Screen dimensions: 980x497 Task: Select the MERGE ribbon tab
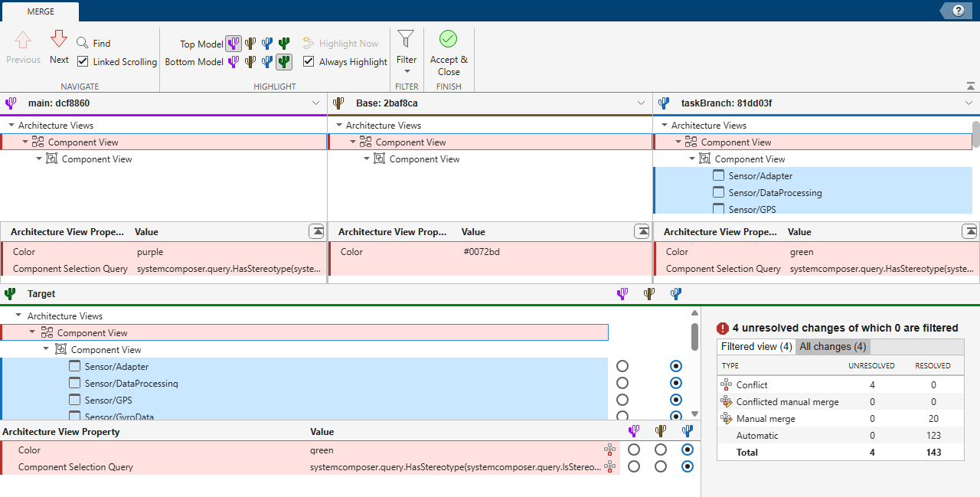click(41, 11)
